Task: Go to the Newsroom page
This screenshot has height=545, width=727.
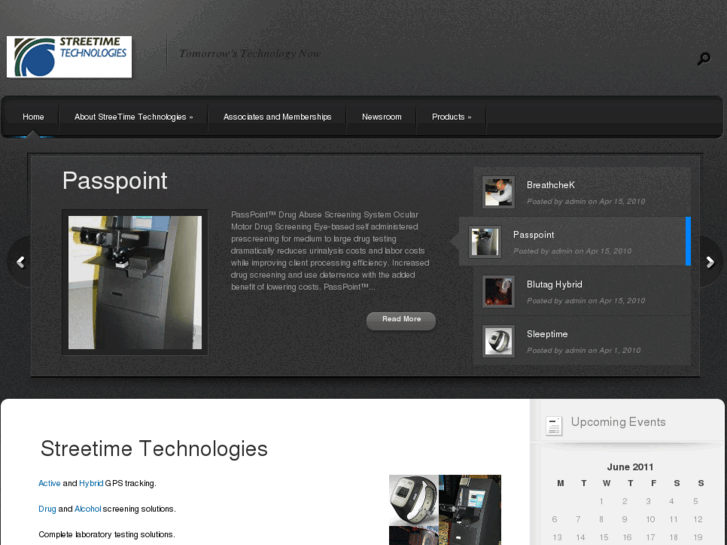Action: click(x=382, y=117)
